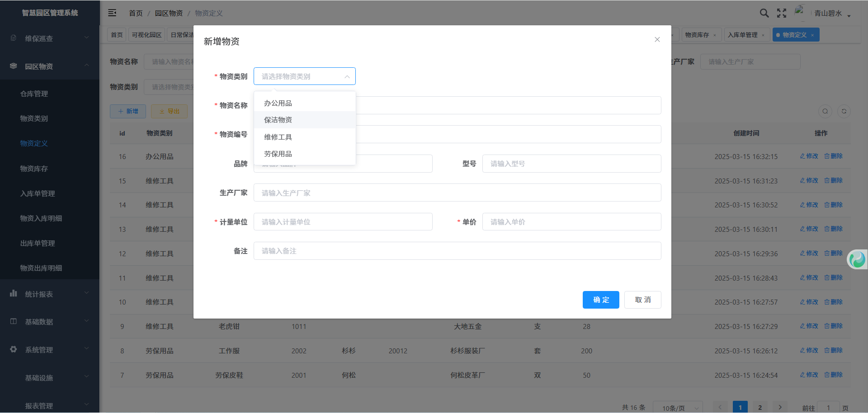Open 物资库存 in the sidebar menu
This screenshot has height=413, width=868.
point(34,169)
